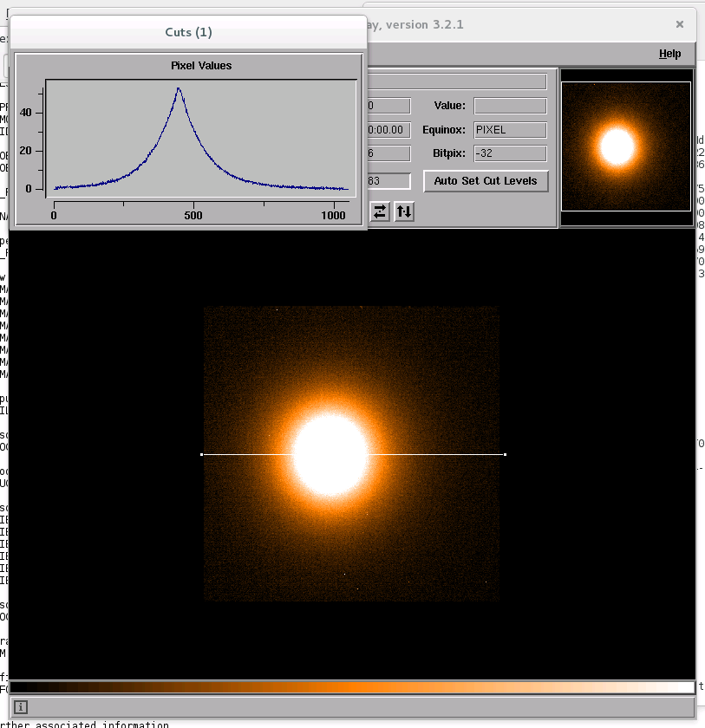Screen dimensions: 705x728
Task: Close the image display window
Action: [x=680, y=24]
